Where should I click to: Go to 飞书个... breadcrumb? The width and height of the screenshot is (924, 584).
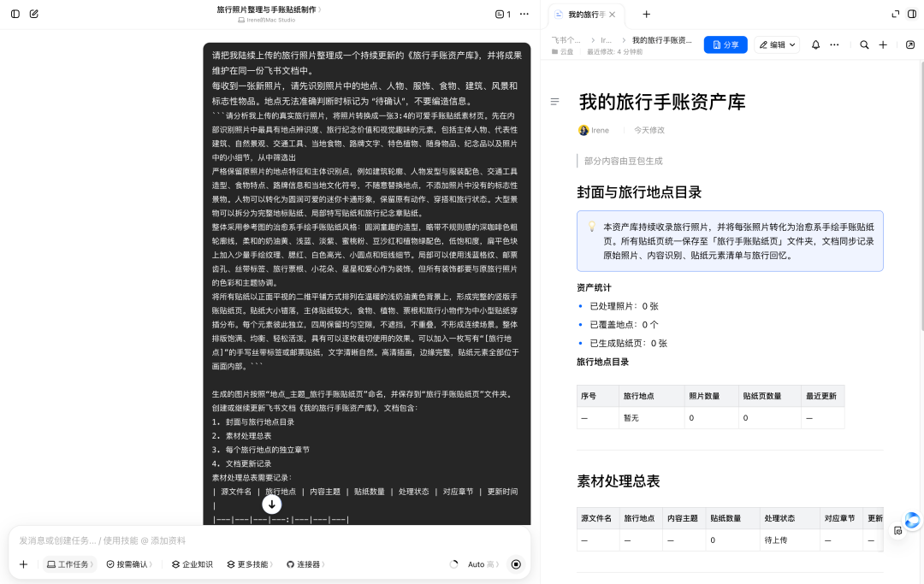coord(566,40)
